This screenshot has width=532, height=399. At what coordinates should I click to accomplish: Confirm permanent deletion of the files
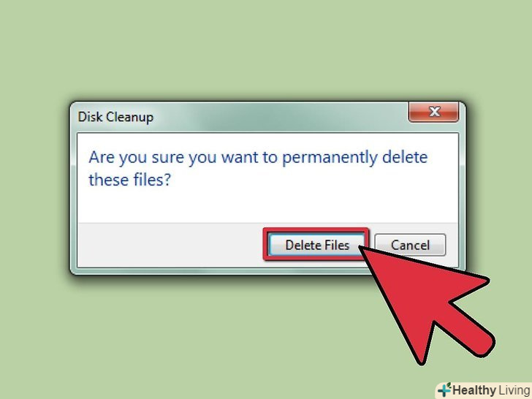point(316,245)
